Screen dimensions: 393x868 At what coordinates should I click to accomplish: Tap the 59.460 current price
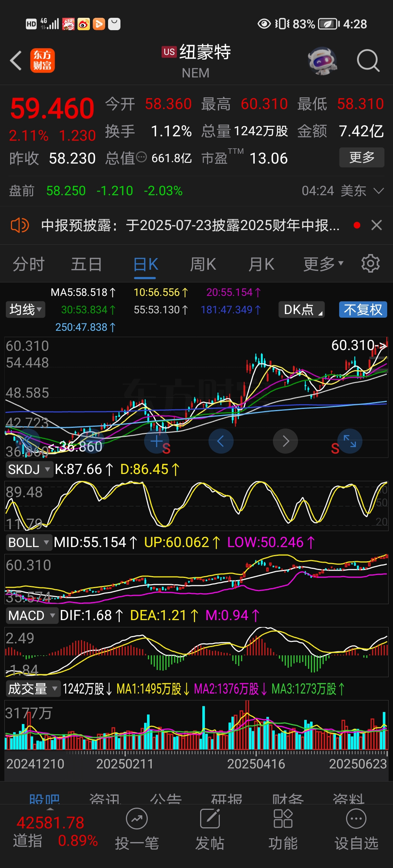[x=52, y=109]
